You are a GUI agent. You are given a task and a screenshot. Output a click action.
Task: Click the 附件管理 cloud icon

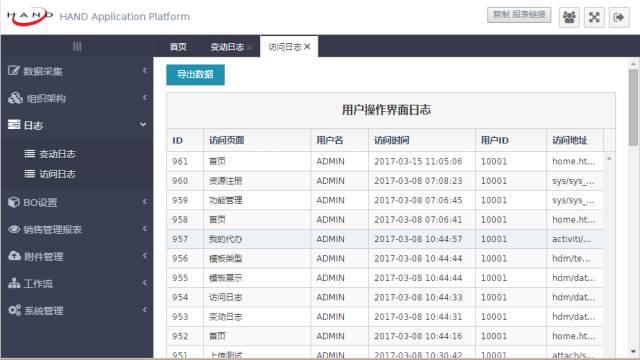(14, 256)
